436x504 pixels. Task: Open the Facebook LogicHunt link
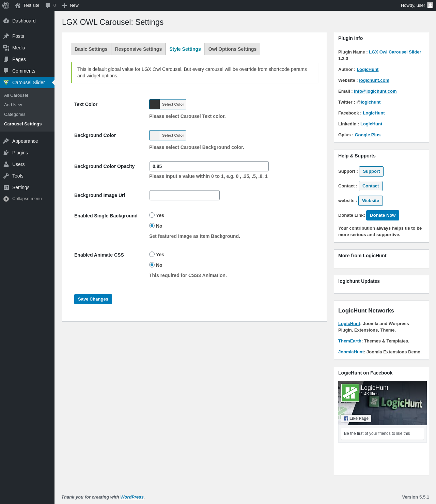(x=374, y=113)
